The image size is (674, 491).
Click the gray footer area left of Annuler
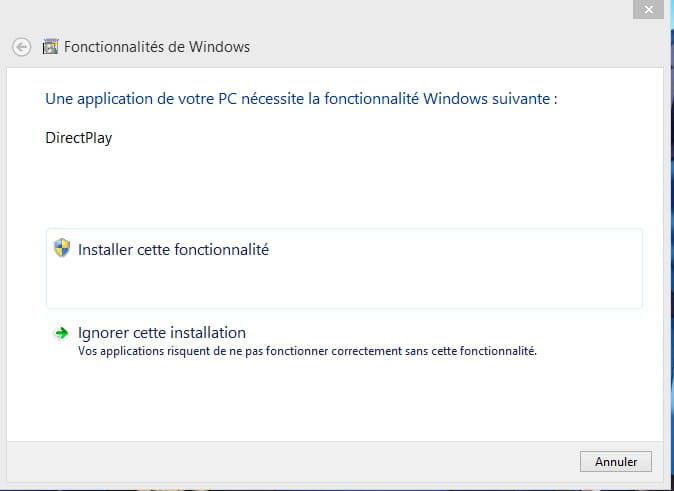click(292, 462)
